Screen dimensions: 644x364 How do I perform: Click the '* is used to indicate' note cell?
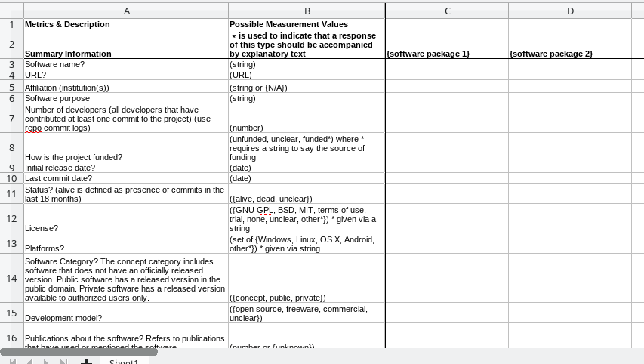tap(307, 44)
